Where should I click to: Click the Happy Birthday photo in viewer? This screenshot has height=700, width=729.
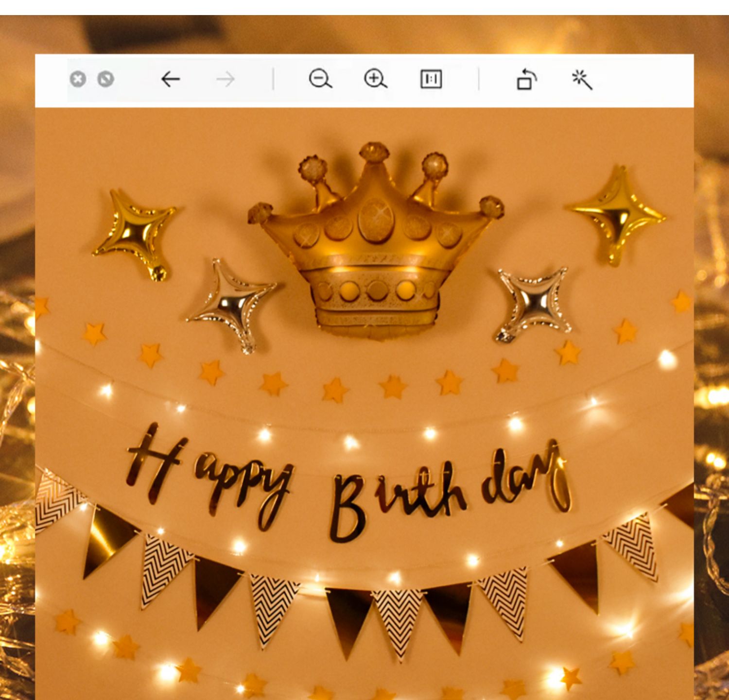pyautogui.click(x=364, y=404)
